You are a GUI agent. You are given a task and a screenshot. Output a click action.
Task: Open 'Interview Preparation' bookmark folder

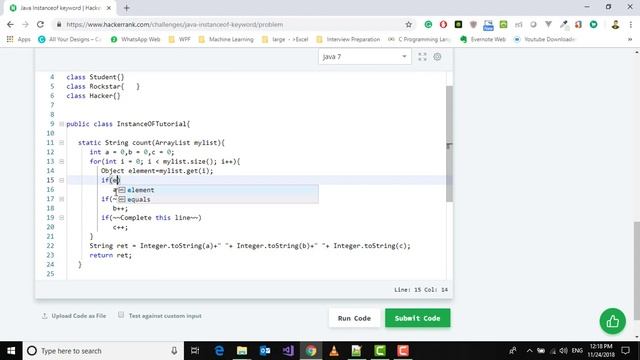[348, 39]
